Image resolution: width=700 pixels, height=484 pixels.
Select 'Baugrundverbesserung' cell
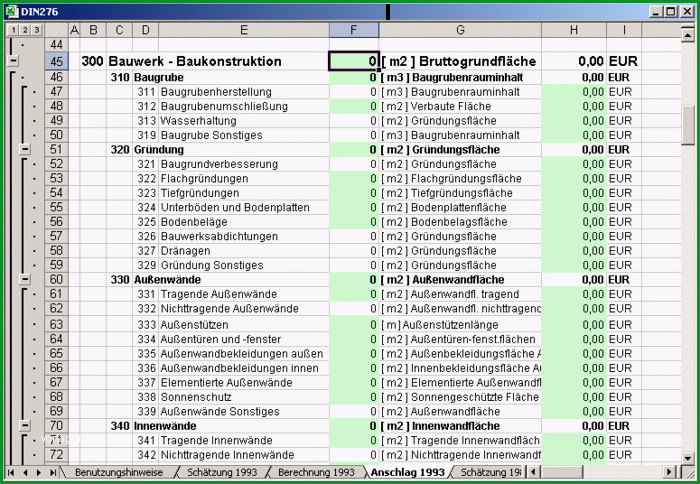click(x=244, y=164)
